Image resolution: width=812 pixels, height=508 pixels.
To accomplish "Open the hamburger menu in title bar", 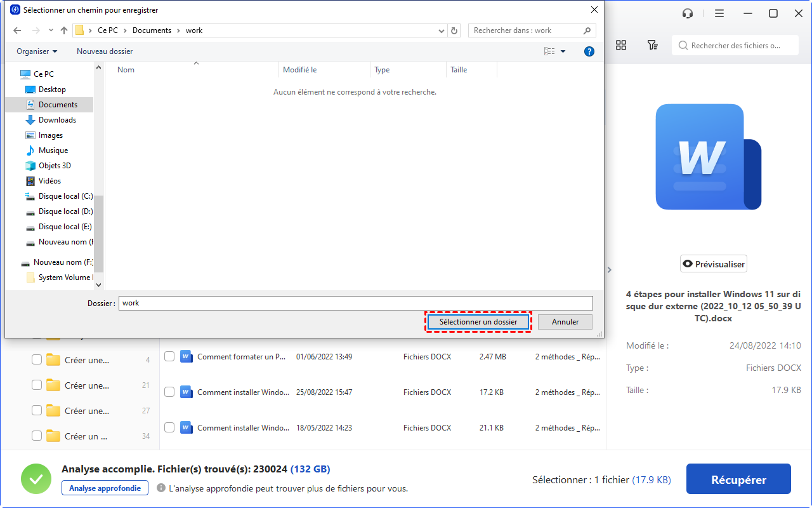I will click(x=719, y=13).
